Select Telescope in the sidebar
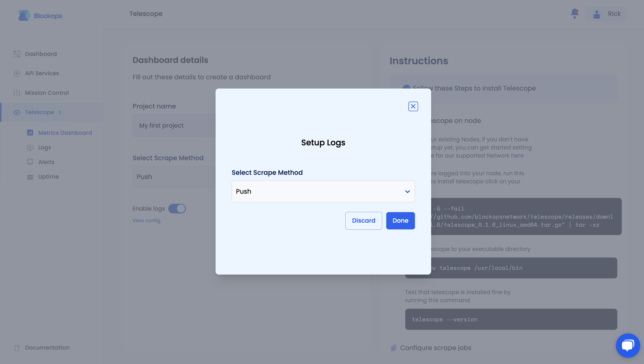Image resolution: width=644 pixels, height=364 pixels. (x=40, y=112)
